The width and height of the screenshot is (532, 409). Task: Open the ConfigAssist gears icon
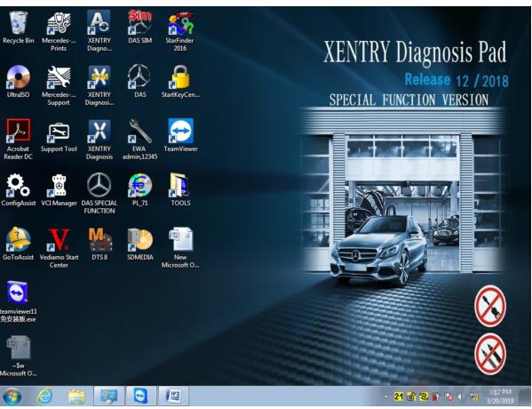coord(19,189)
